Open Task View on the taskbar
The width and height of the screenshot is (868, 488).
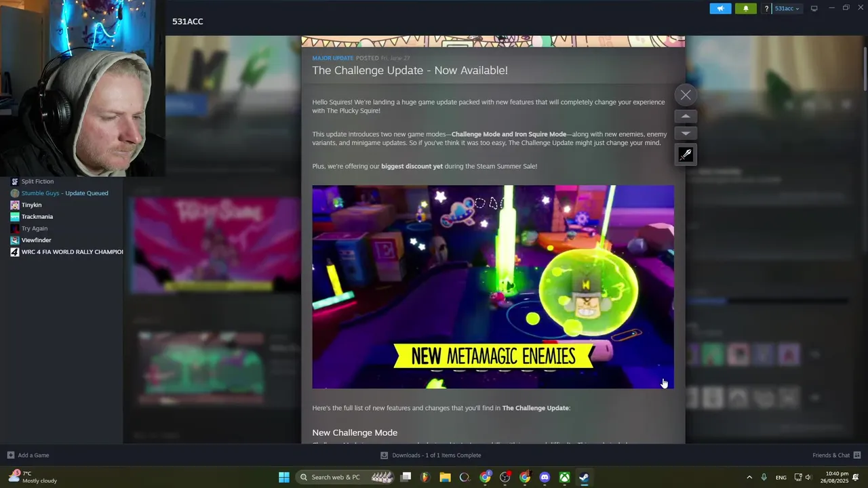(406, 477)
